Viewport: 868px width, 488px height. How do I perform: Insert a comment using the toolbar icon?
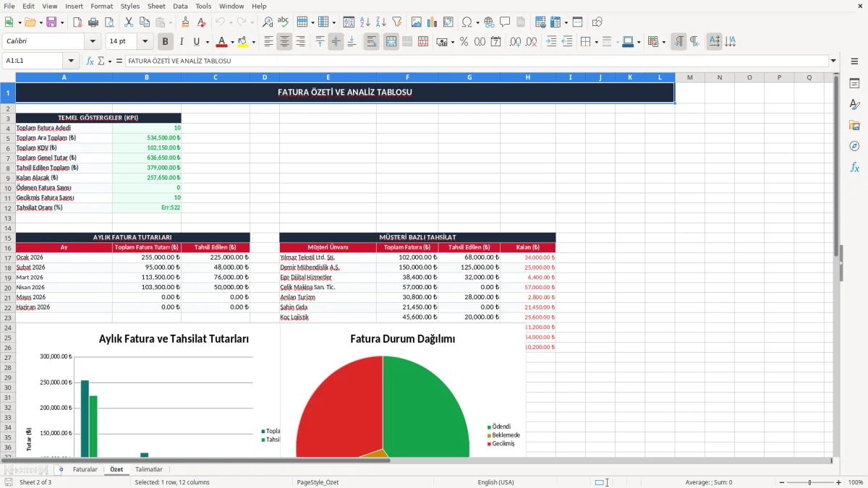(505, 22)
